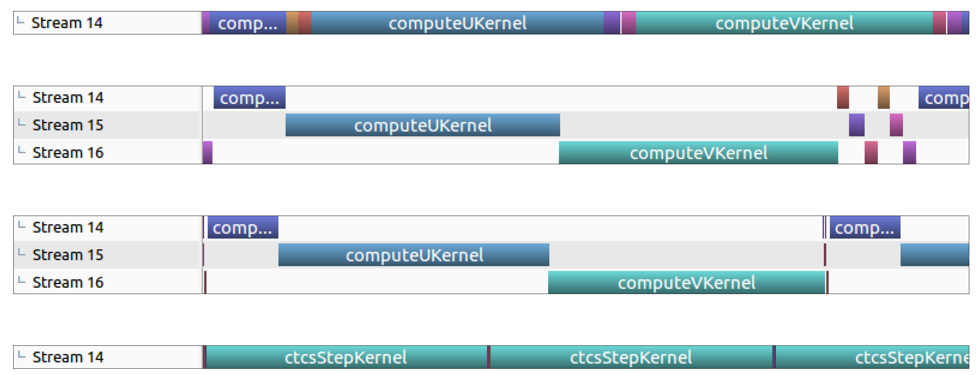The width and height of the screenshot is (980, 375).
Task: Click the second comp... block in the third timeline
Action: [x=865, y=227]
